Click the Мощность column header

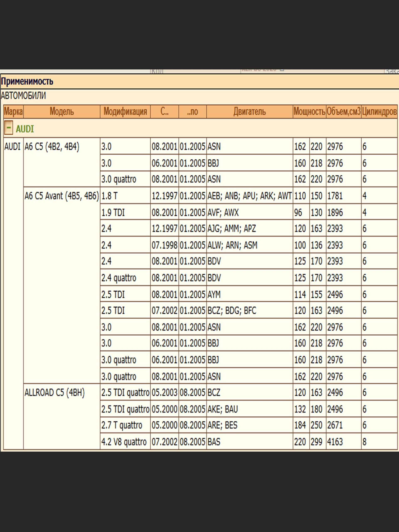click(x=309, y=112)
